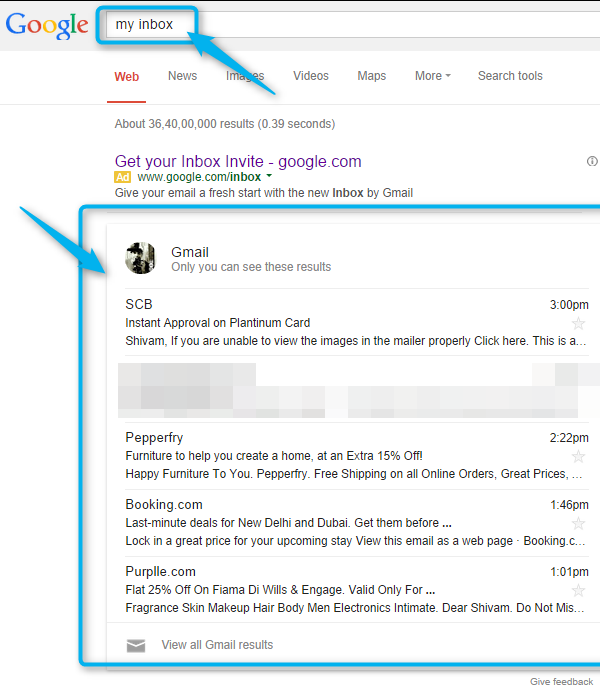
Task: Open the Maps tab
Action: (x=372, y=76)
